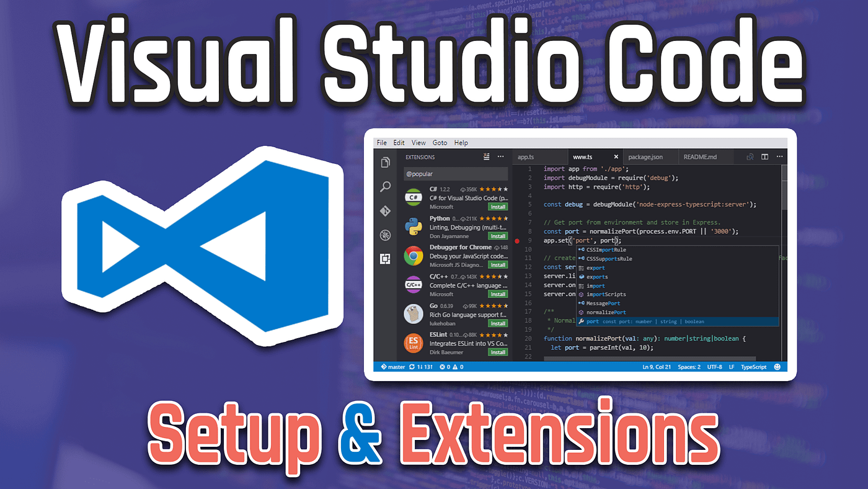Select the export suggestion

tap(677, 267)
